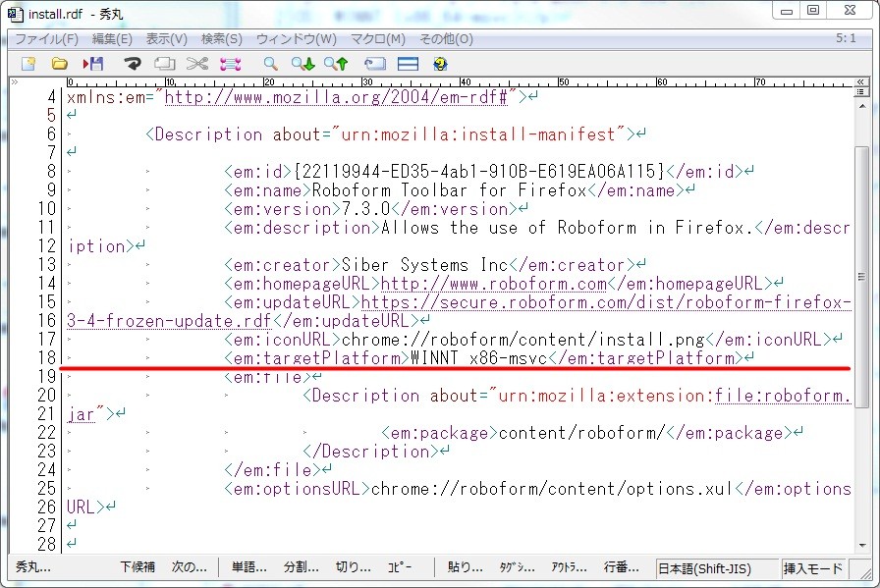Click the 単語... function key button

tap(249, 567)
